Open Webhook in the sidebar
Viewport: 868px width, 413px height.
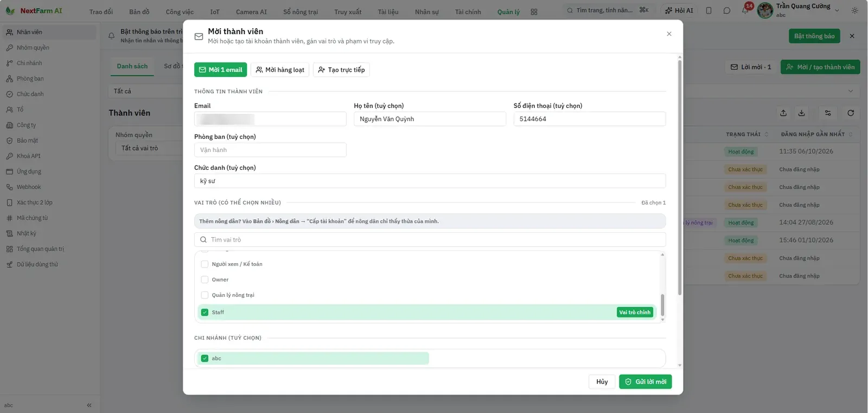tap(49, 187)
